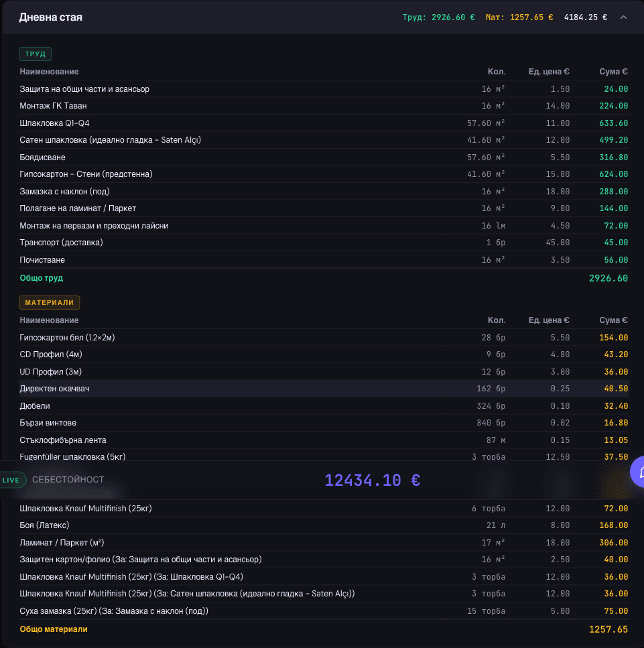Click the 633.60 sum for Шпакловка Q1-Q4
This screenshot has width=644, height=648.
click(614, 123)
